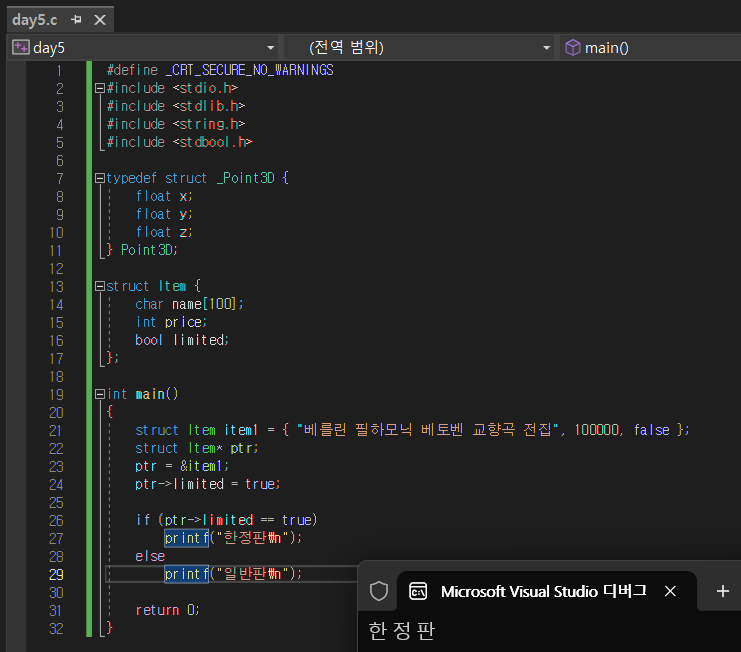This screenshot has height=652, width=741.
Task: Toggle the pin icon on day5.c tab
Action: tap(76, 20)
